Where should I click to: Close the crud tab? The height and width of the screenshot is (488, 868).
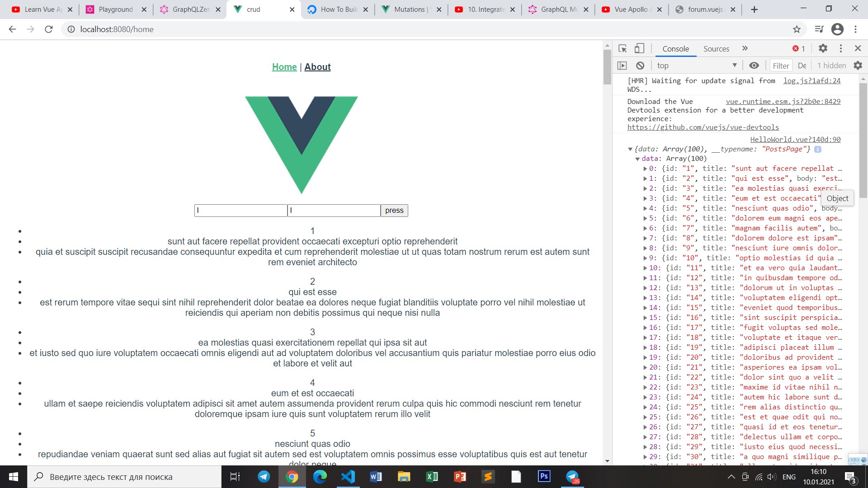coord(292,9)
